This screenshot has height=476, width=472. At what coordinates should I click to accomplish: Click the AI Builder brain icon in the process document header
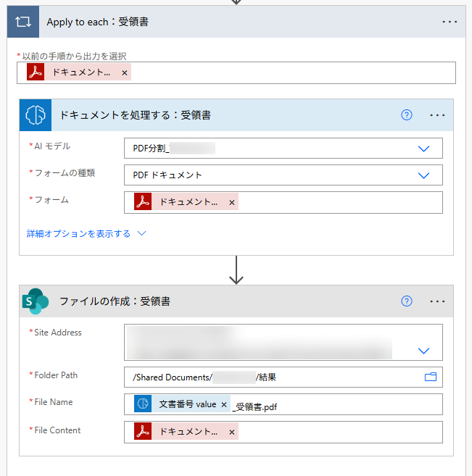(x=36, y=115)
